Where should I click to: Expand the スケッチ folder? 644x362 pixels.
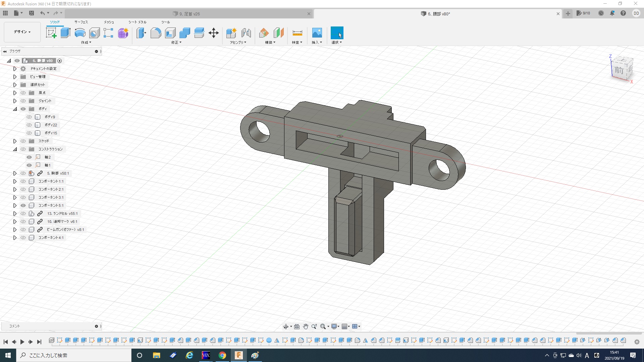tap(15, 141)
